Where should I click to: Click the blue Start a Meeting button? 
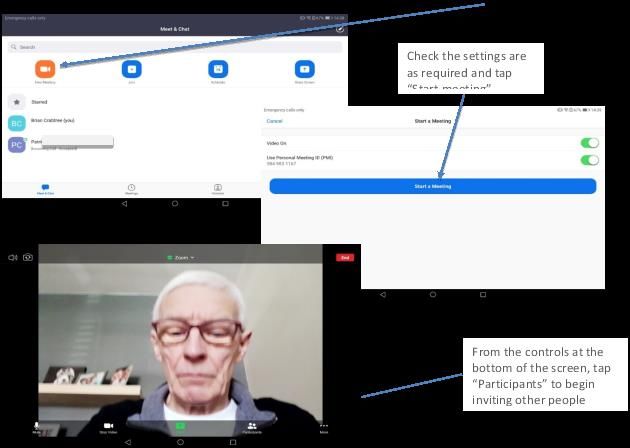433,186
